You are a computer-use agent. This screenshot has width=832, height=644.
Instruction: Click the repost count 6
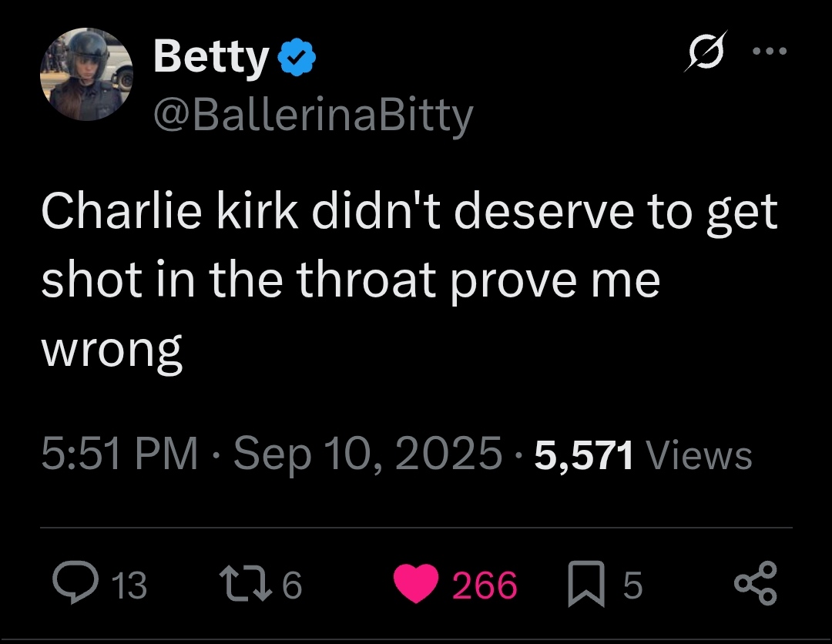pyautogui.click(x=292, y=585)
